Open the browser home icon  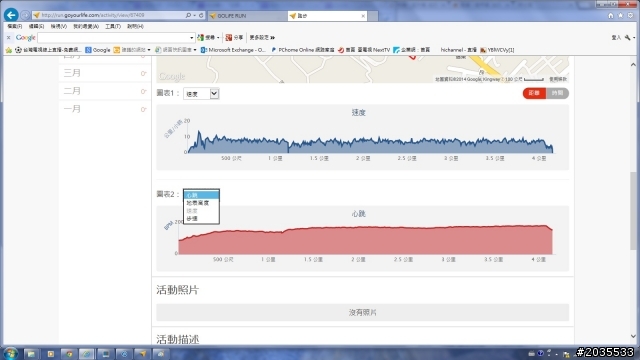pyautogui.click(x=611, y=16)
